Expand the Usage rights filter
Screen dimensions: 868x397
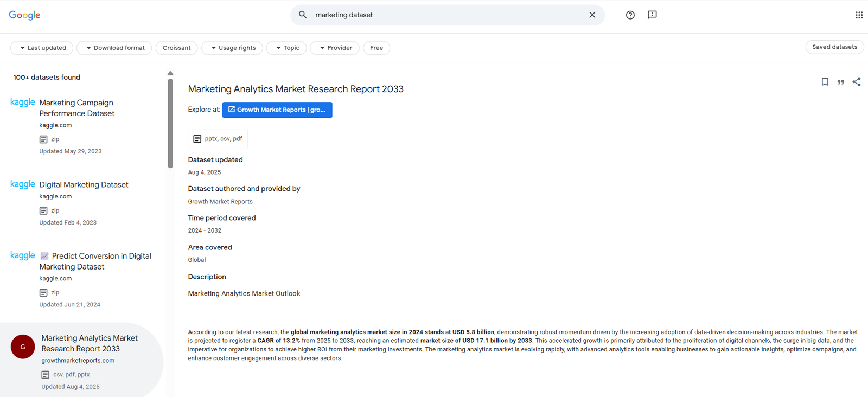(x=232, y=48)
